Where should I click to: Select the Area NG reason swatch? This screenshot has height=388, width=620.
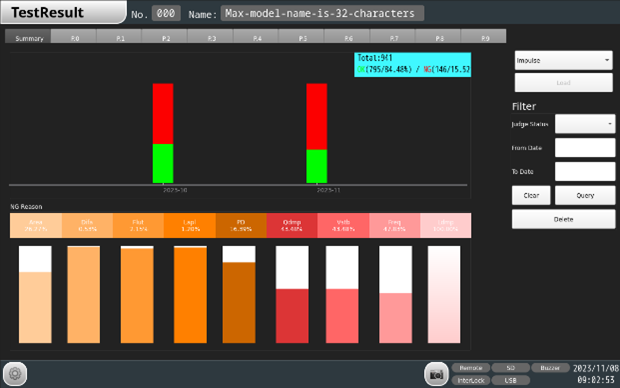(x=36, y=225)
